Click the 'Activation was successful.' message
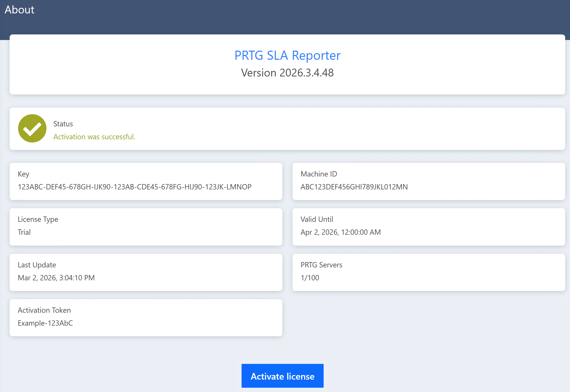This screenshot has width=570, height=392. click(94, 137)
